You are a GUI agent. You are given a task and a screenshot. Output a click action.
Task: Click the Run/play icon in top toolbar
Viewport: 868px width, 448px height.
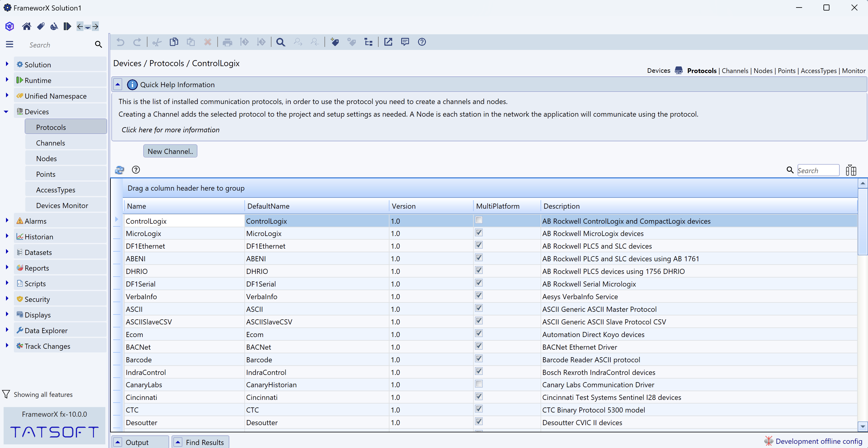[67, 26]
